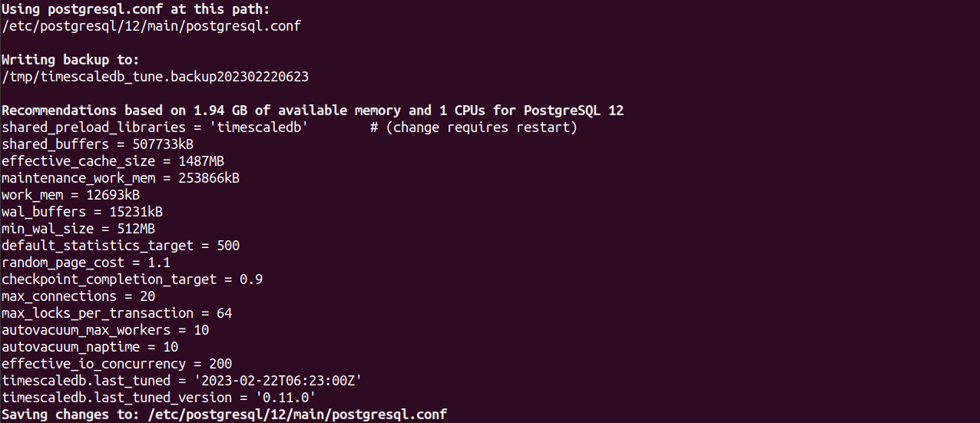Click the checkpoint_completion_target = 0.9 line
The width and height of the screenshot is (980, 423).
tap(132, 279)
